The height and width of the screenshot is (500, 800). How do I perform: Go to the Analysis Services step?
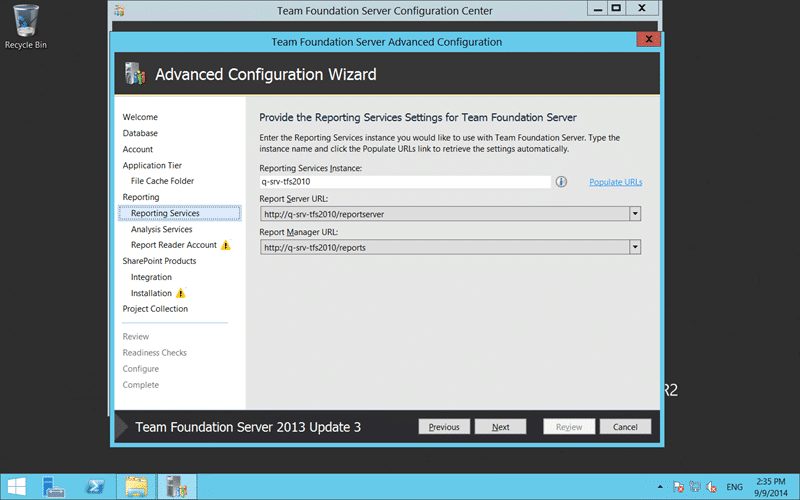[161, 229]
